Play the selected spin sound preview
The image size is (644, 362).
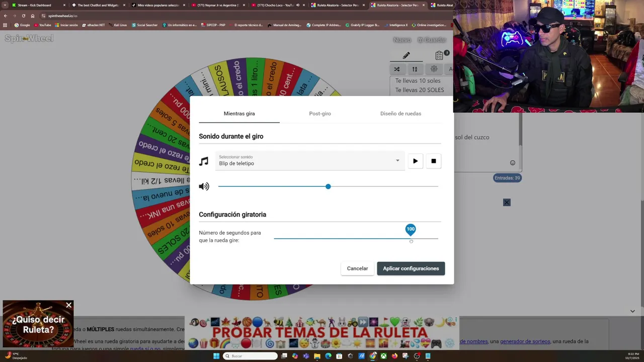(415, 161)
